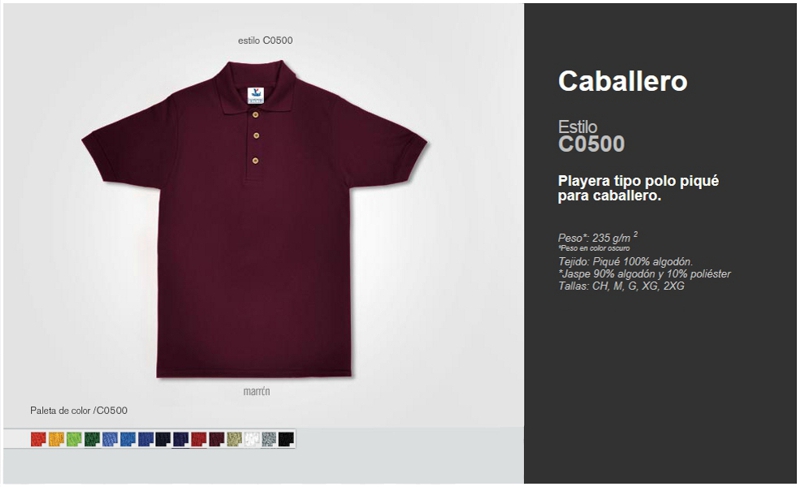The height and width of the screenshot is (487, 800).
Task: Click the bottom button on the polo placket
Action: coord(255,161)
